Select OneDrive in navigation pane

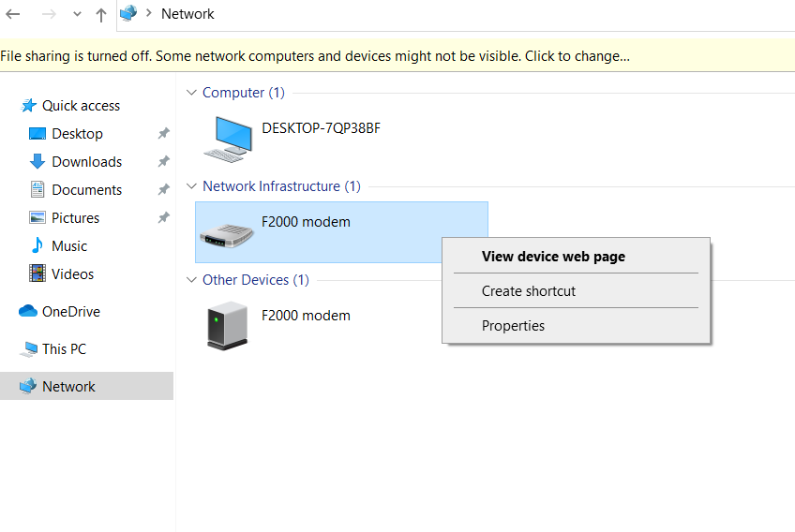click(71, 312)
